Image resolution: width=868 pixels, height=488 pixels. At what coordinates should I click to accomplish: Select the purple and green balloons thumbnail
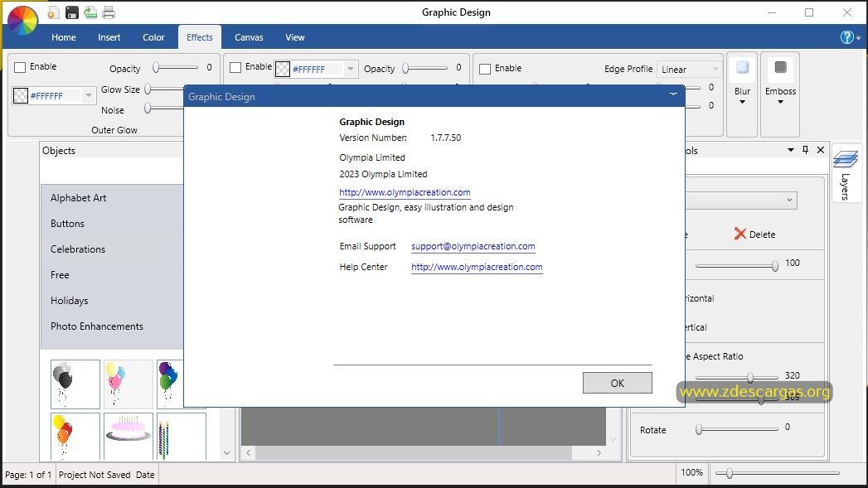click(x=171, y=384)
